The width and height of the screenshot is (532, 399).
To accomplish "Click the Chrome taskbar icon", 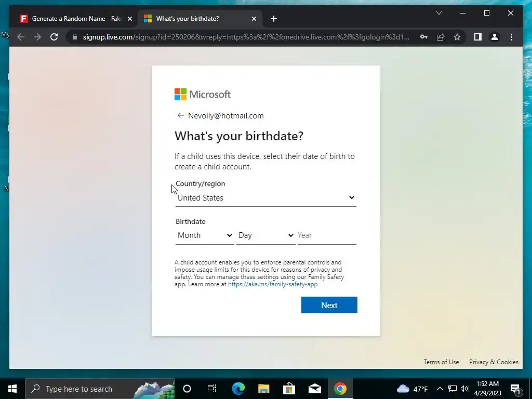I will [340, 389].
